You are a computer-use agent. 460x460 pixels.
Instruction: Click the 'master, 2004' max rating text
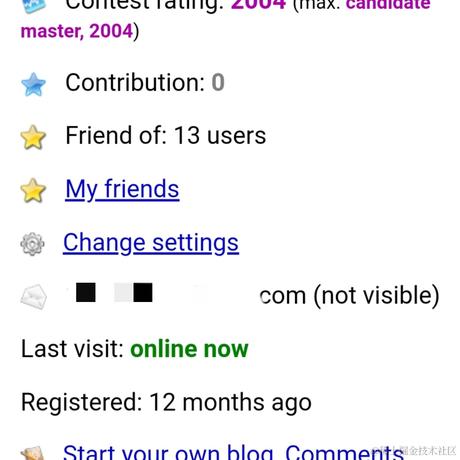[77, 31]
